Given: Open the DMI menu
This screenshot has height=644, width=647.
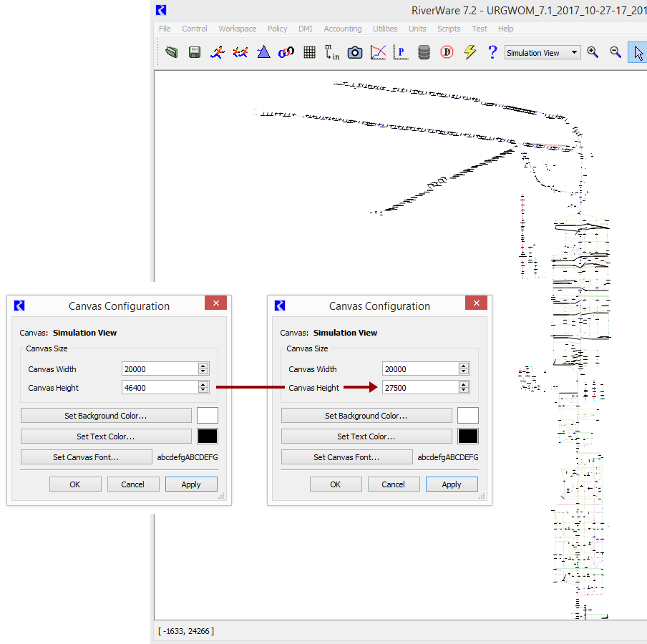Looking at the screenshot, I should pos(306,29).
